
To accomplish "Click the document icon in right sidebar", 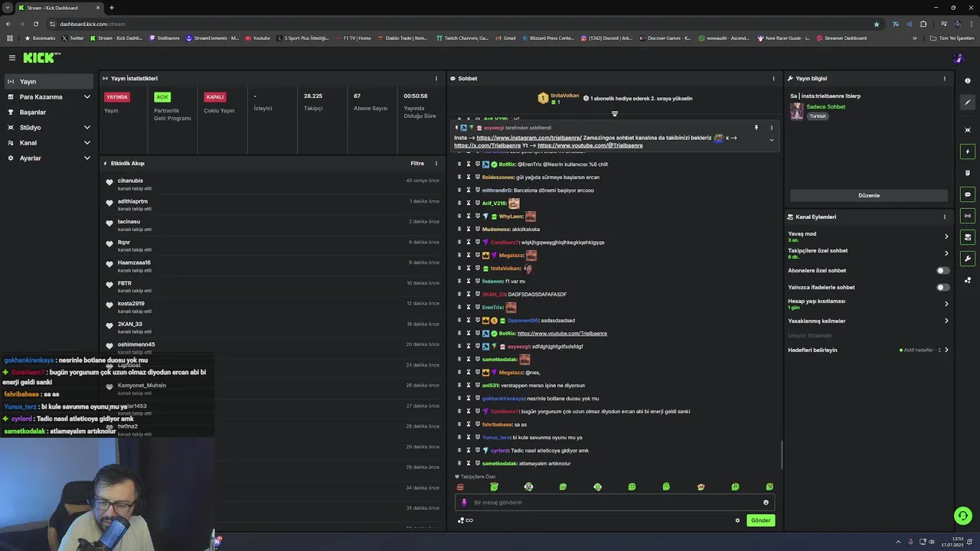I will pos(968,173).
